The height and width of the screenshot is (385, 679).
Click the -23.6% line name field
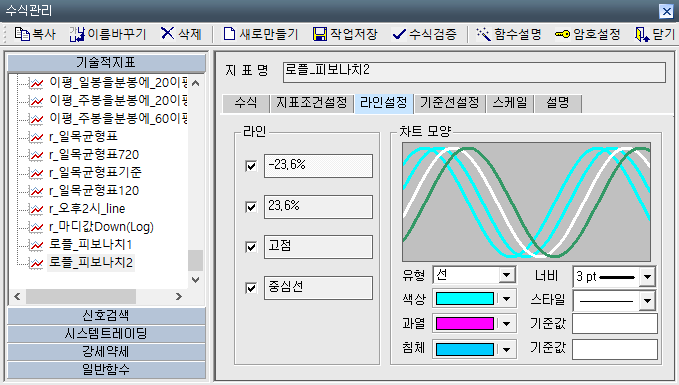(318, 166)
